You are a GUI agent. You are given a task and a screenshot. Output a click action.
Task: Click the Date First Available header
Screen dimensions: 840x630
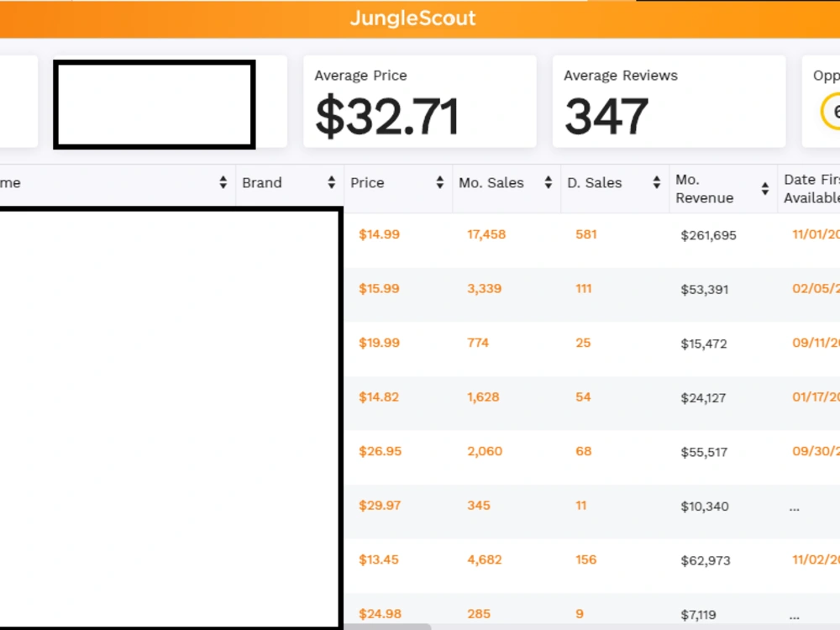(811, 188)
